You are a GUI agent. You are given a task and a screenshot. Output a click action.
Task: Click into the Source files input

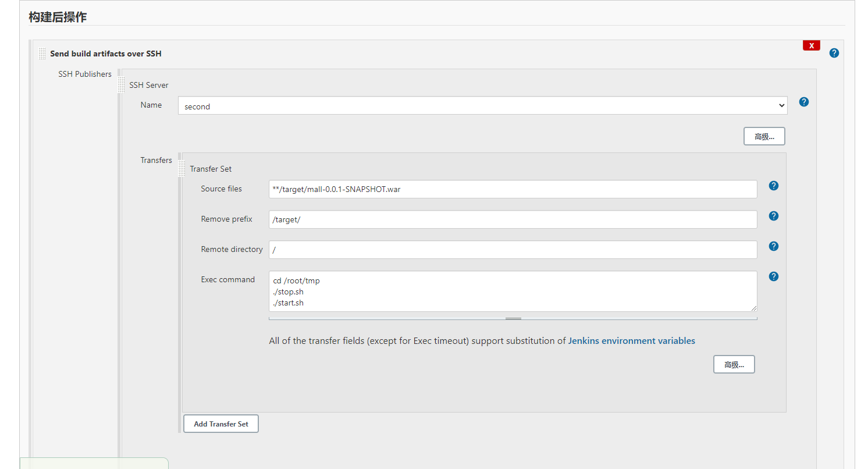(513, 189)
